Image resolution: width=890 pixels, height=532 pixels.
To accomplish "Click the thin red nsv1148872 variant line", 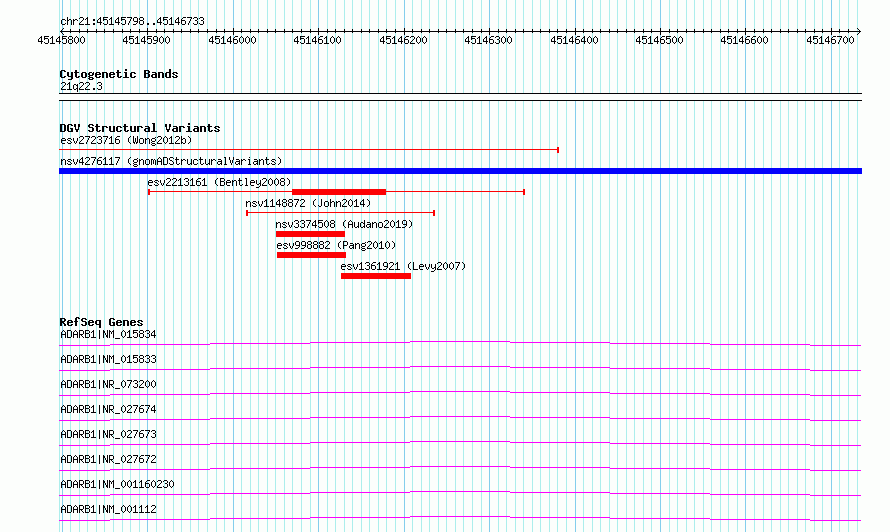I will (341, 213).
